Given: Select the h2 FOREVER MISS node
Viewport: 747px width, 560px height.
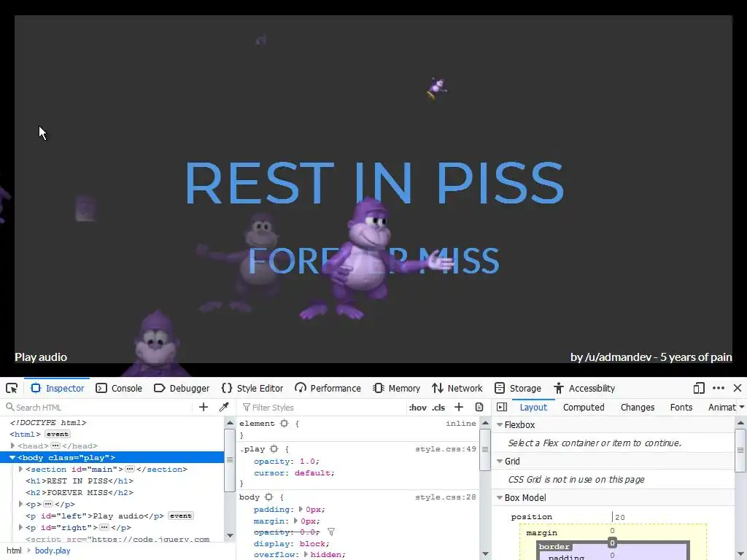Looking at the screenshot, I should coord(80,492).
